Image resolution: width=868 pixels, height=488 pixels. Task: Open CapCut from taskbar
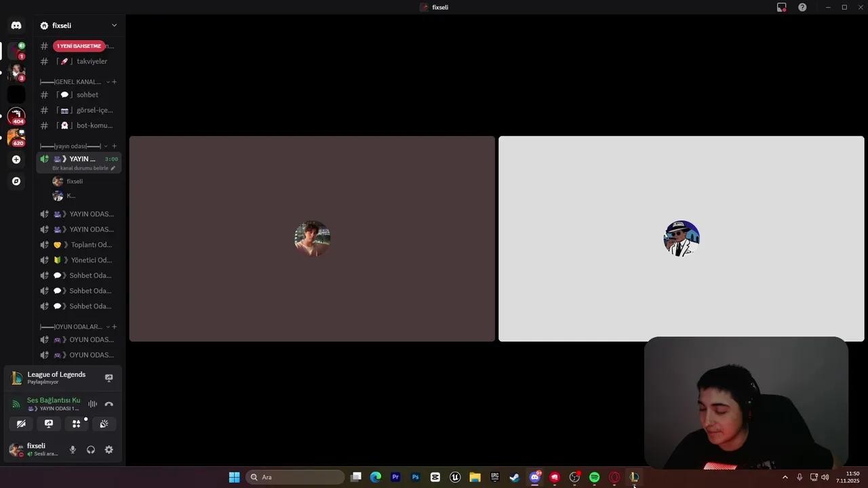435,477
